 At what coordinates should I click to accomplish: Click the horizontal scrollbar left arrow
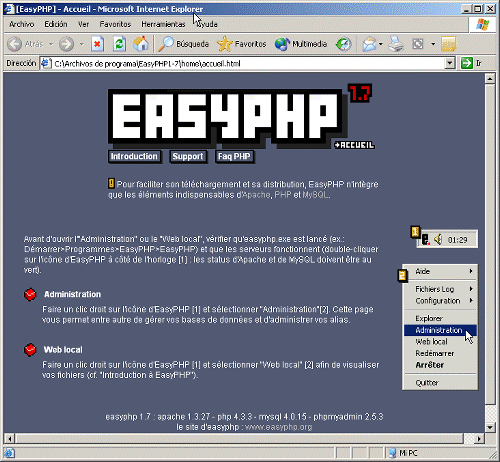(x=10, y=439)
